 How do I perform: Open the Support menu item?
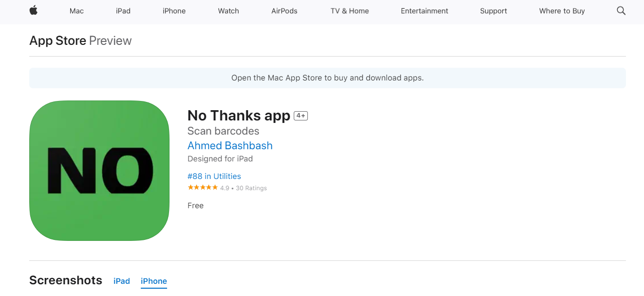point(493,11)
